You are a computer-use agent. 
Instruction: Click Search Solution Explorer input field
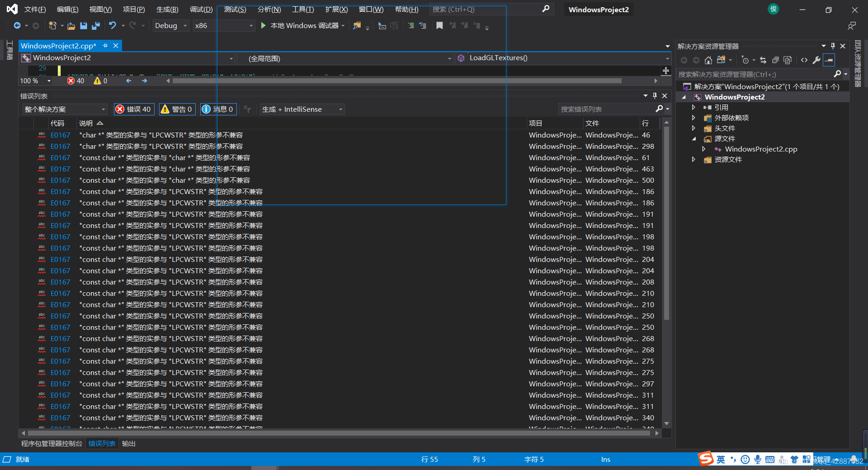[x=755, y=75]
